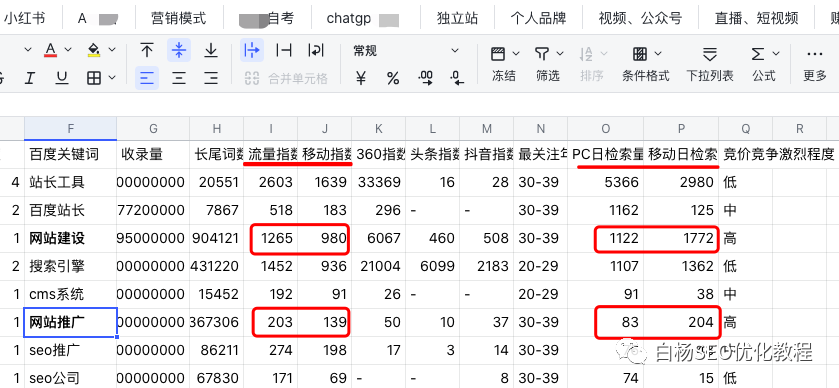Viewport: 839px width, 388px height.
Task: Switch to the 独立站 sheet tab
Action: pos(457,18)
